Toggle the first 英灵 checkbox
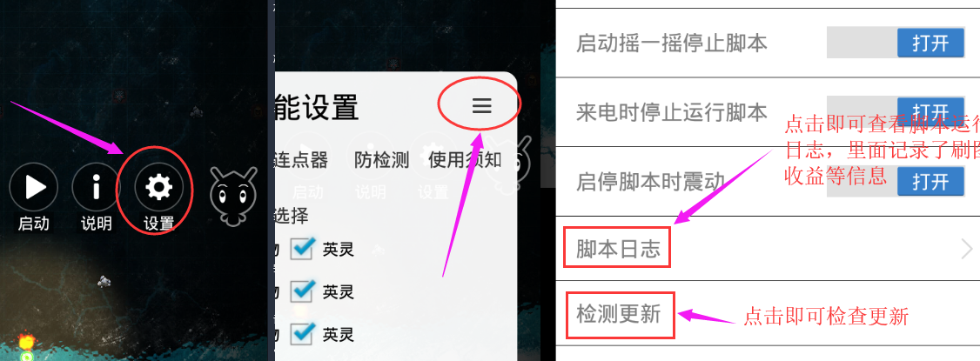 (x=303, y=249)
